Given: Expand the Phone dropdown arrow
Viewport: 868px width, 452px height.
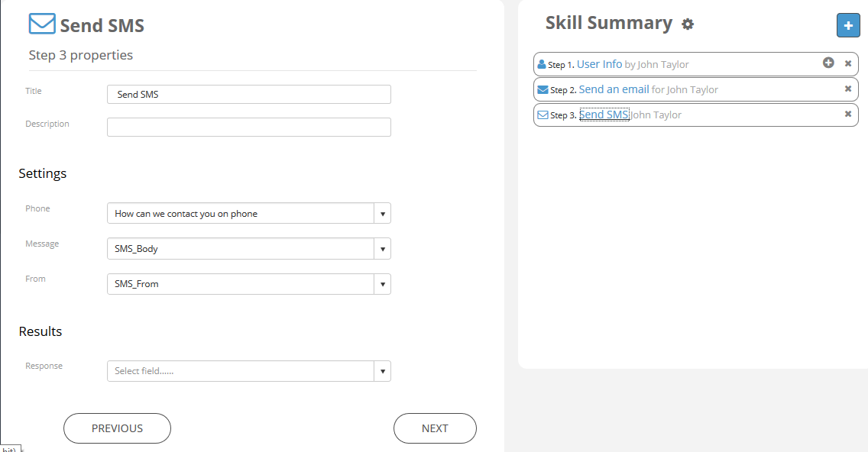Looking at the screenshot, I should [383, 214].
